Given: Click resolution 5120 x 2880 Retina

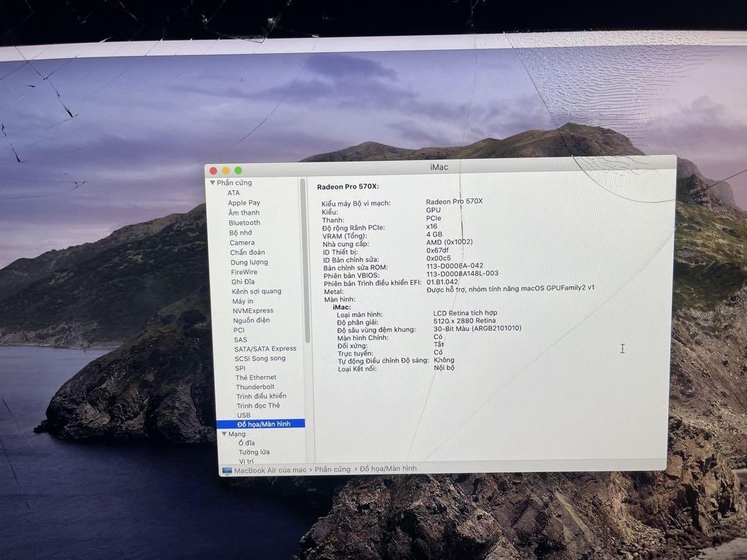Looking at the screenshot, I should pos(465,321).
